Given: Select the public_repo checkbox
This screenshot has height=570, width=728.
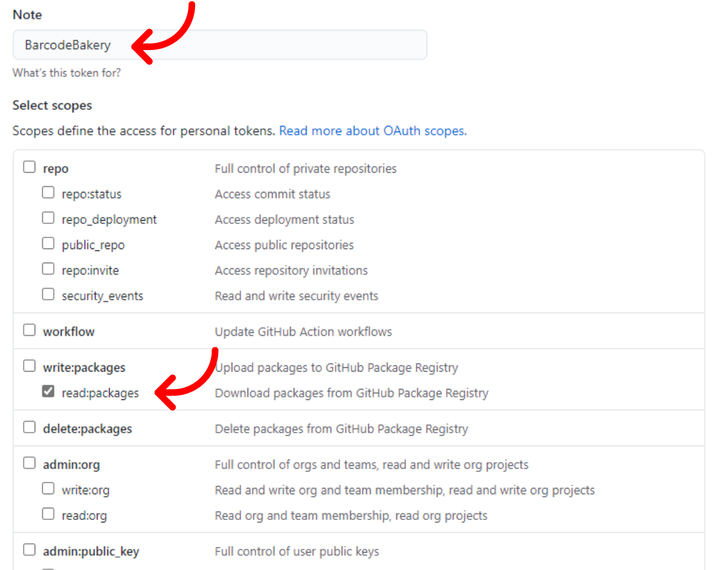Looking at the screenshot, I should click(48, 243).
